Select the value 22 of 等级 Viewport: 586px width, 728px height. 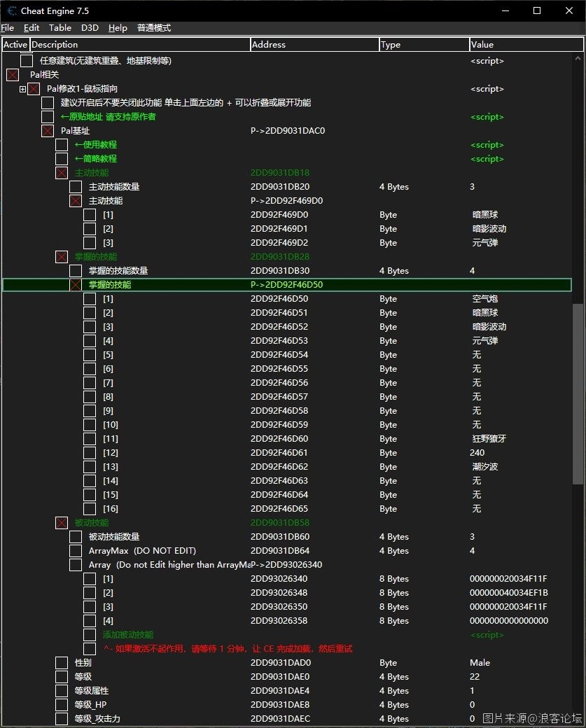(x=475, y=676)
